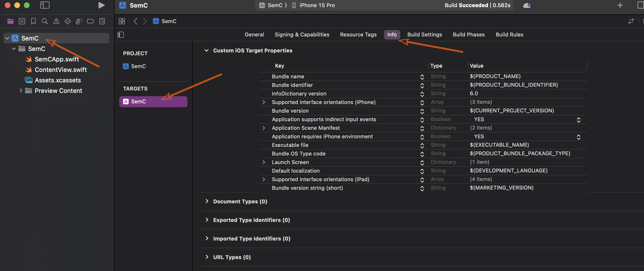Open the Test navigator diamond icon
The width and height of the screenshot is (644, 271).
68,21
